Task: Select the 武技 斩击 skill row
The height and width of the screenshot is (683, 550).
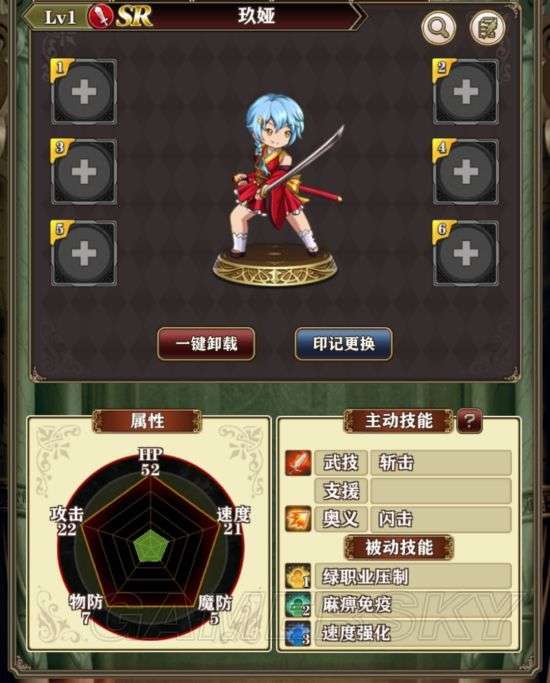Action: [398, 463]
